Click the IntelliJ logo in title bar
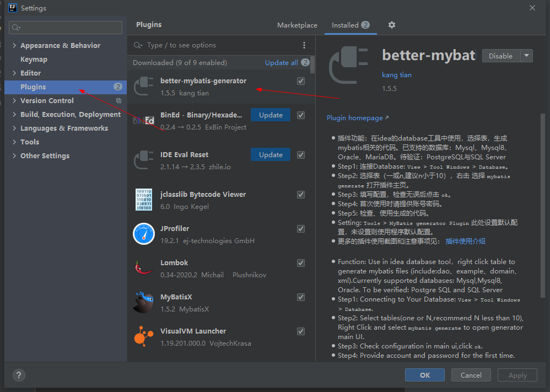This screenshot has width=550, height=392. tap(13, 8)
